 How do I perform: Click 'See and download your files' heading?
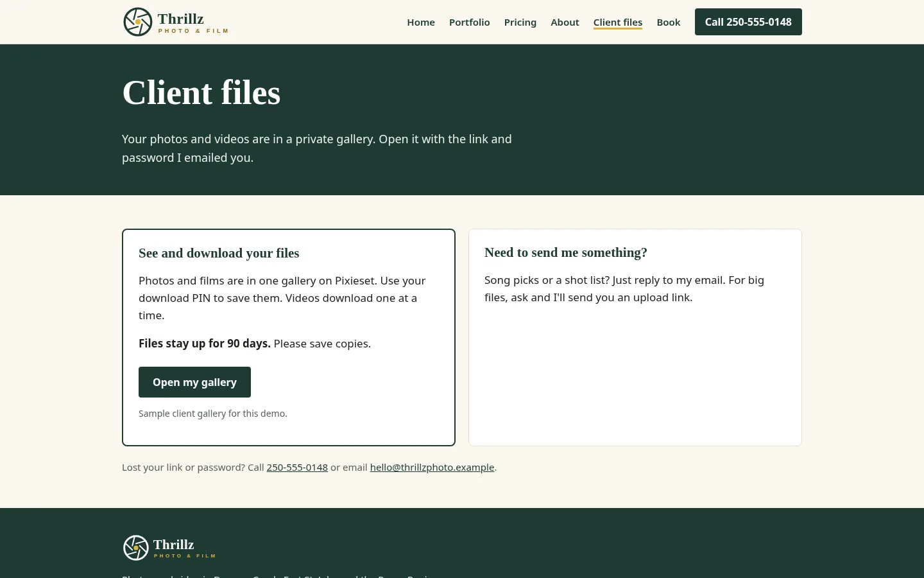click(219, 253)
